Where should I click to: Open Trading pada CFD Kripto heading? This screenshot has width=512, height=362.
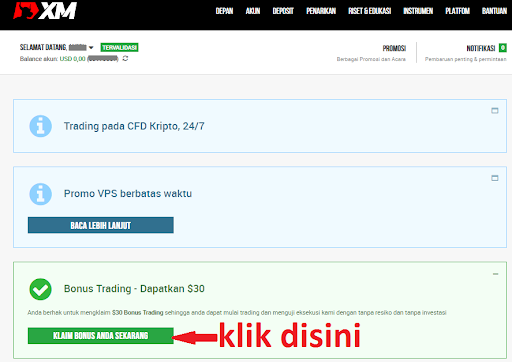pos(134,126)
